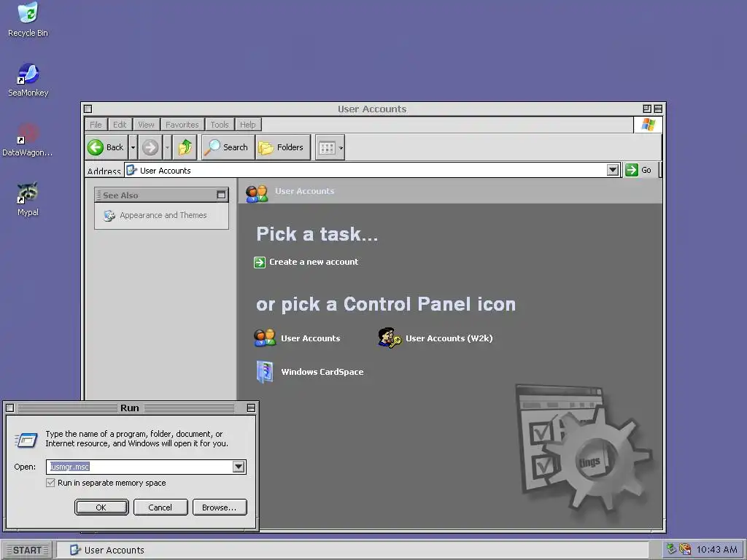Click the User Accounts header icon
The width and height of the screenshot is (747, 560).
(257, 192)
